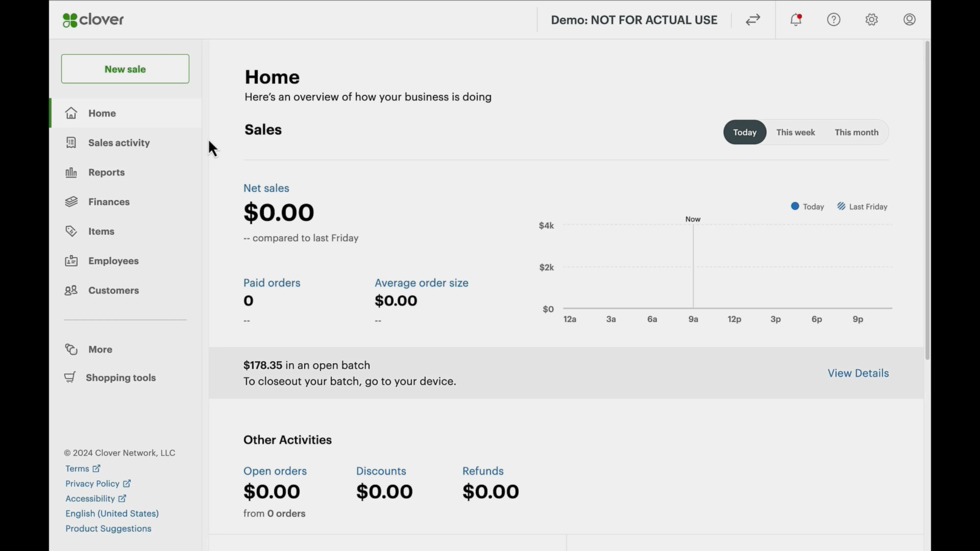Screen dimensions: 980x551
Task: Open the Finances section
Action: coord(126,202)
